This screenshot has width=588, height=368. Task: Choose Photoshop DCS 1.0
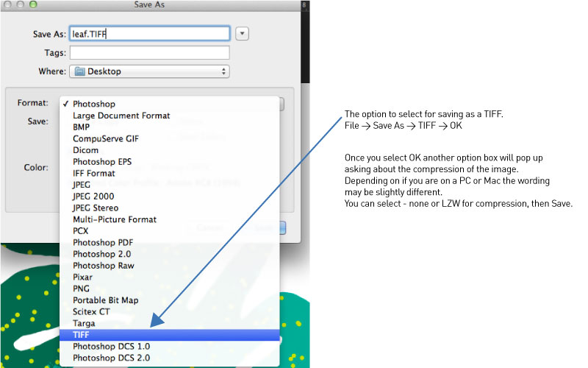[x=170, y=347]
